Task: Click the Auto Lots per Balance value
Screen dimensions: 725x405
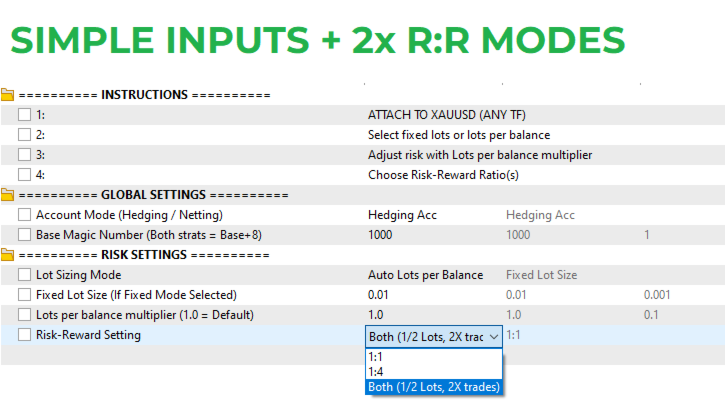Action: [425, 275]
